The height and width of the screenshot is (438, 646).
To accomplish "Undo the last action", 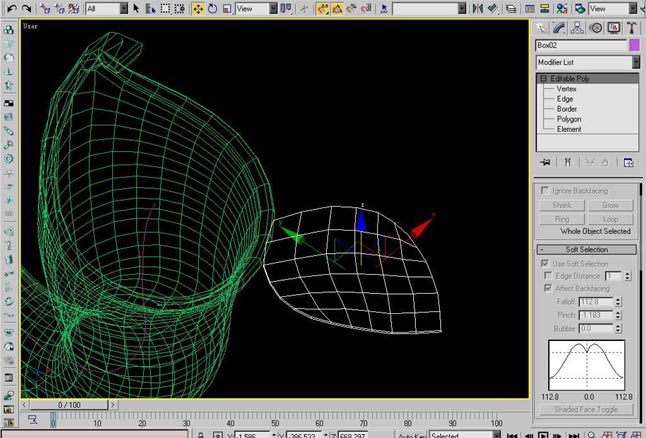I will (11, 8).
